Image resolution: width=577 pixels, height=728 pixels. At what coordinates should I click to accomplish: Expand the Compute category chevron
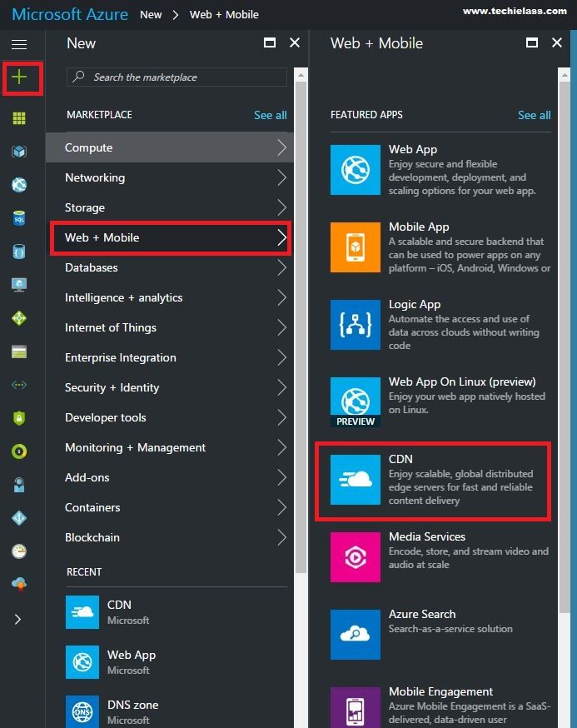281,147
